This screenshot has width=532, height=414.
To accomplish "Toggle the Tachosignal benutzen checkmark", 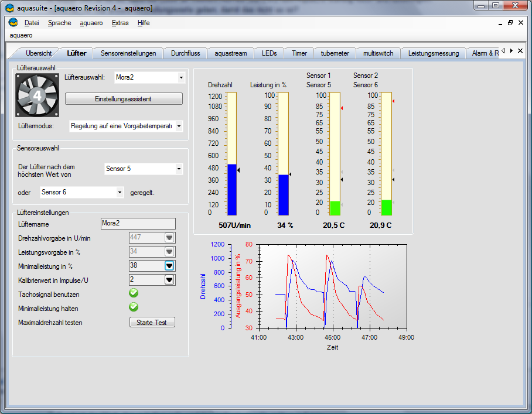I will [134, 293].
